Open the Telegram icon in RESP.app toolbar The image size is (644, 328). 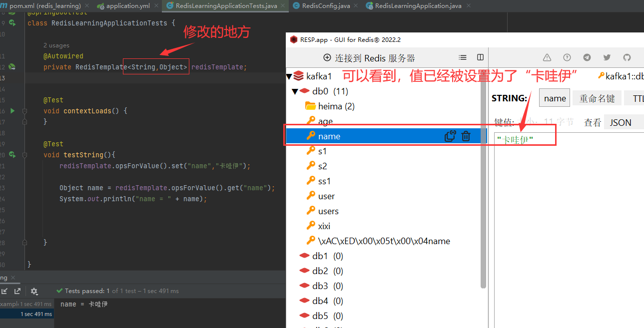[x=587, y=57]
